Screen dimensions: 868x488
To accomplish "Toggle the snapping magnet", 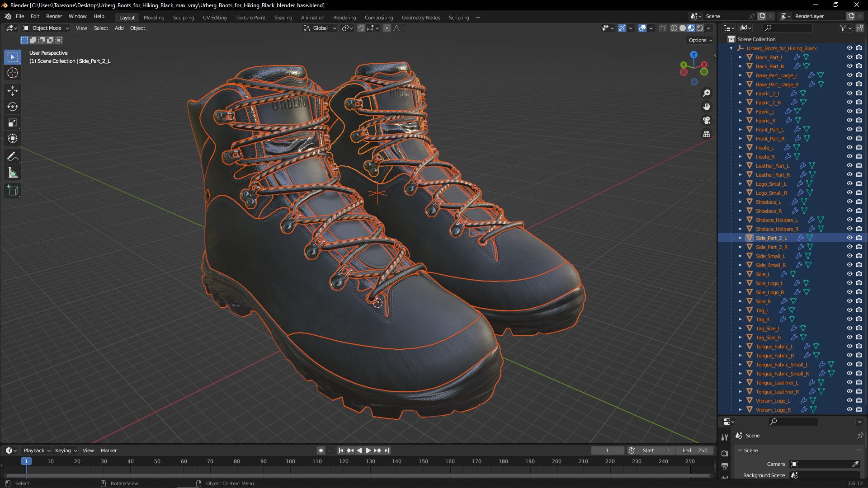I will click(361, 28).
